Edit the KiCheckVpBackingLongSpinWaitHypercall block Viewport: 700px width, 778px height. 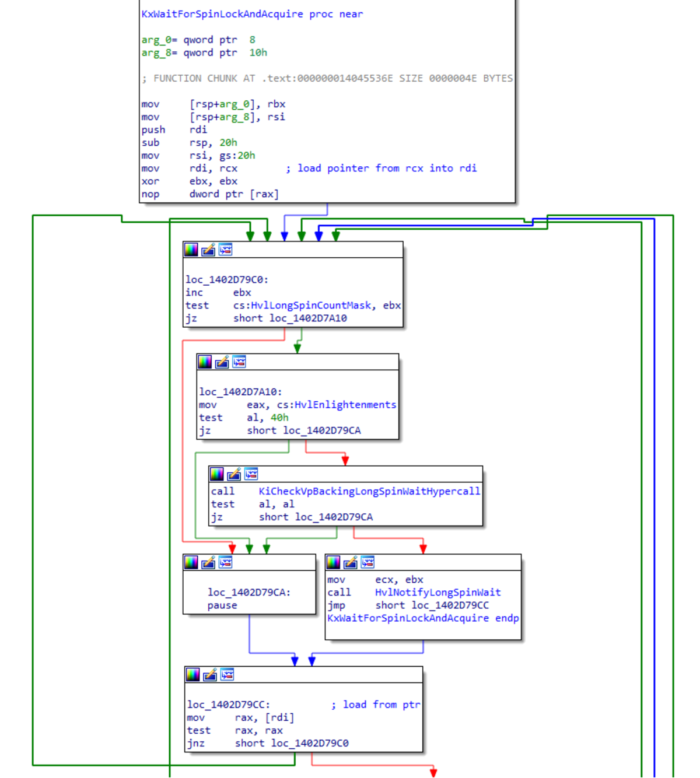[x=234, y=474]
